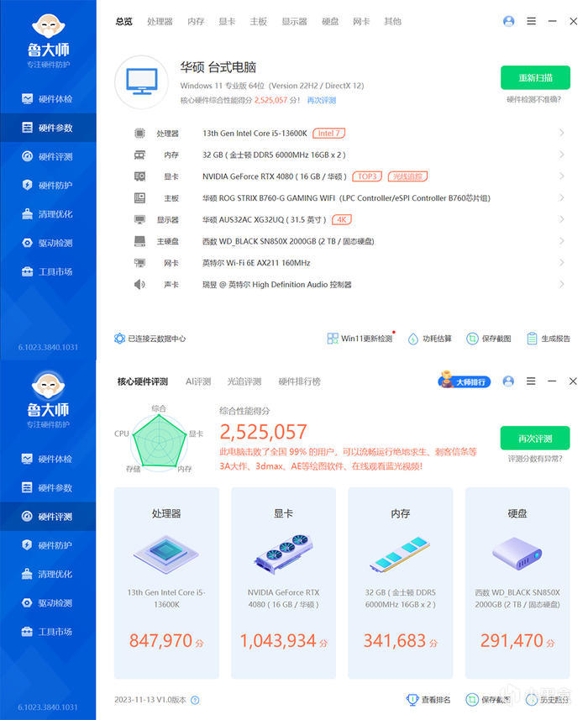Open the hamburger menu in the 总览 window
Viewport: 588px width, 720px height.
(531, 21)
